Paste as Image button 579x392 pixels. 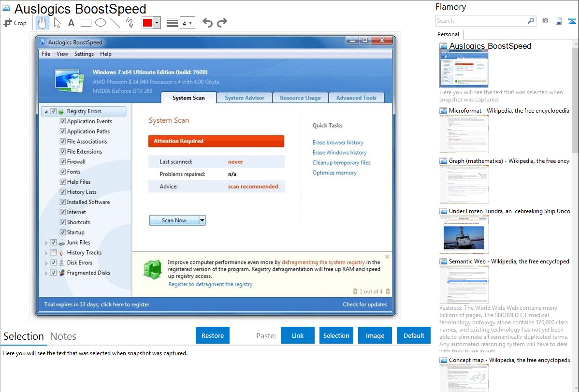coord(375,335)
